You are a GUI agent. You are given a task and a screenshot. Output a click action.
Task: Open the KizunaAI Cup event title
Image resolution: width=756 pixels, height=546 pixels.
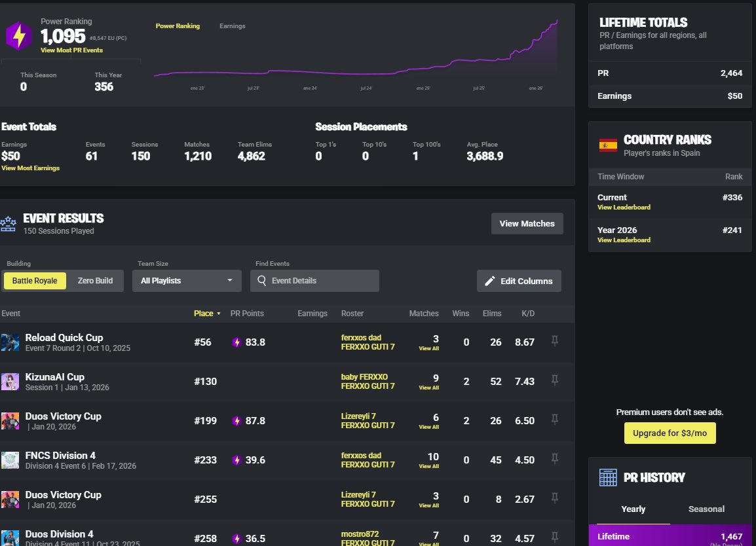tap(54, 377)
